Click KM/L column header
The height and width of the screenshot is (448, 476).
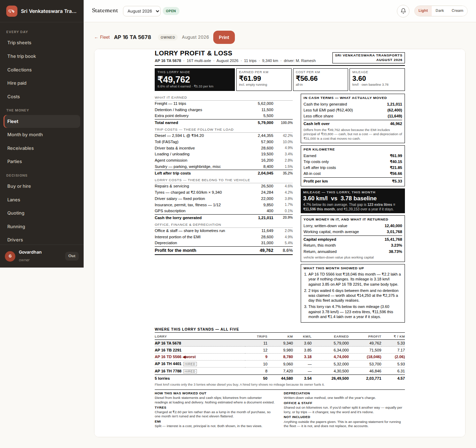pyautogui.click(x=307, y=337)
